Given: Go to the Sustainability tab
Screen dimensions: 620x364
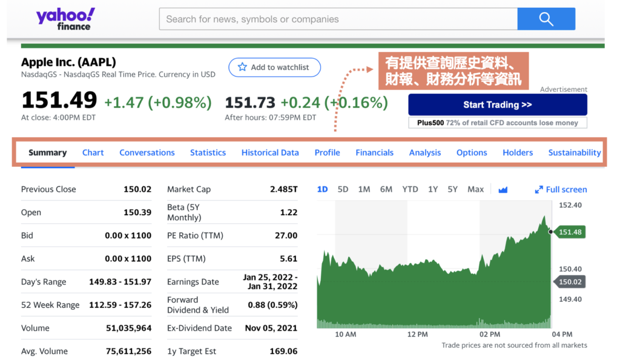Looking at the screenshot, I should coord(575,153).
